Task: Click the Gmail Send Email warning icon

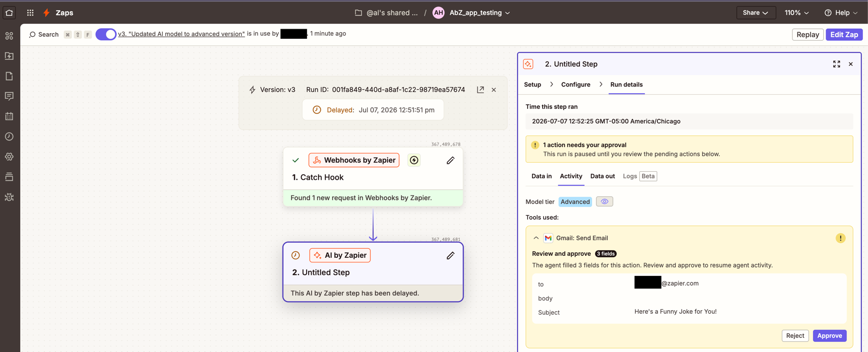Action: (x=840, y=238)
